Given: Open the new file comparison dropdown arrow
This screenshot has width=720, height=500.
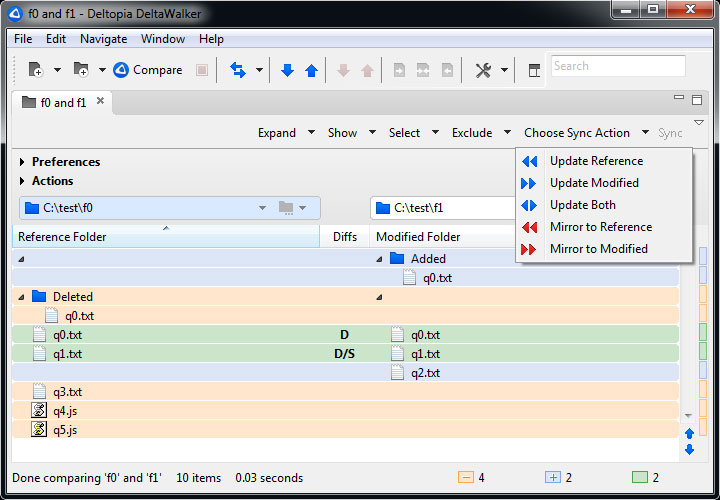Looking at the screenshot, I should 57,70.
